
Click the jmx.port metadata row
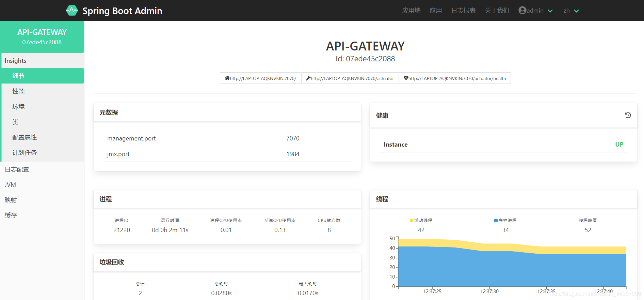[x=227, y=154]
